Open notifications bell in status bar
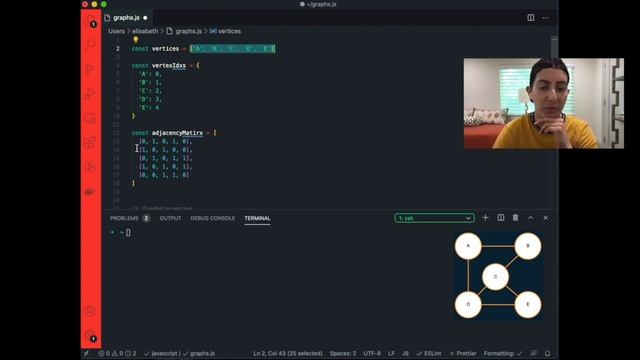Screen dimensions: 640x360 point(548,353)
